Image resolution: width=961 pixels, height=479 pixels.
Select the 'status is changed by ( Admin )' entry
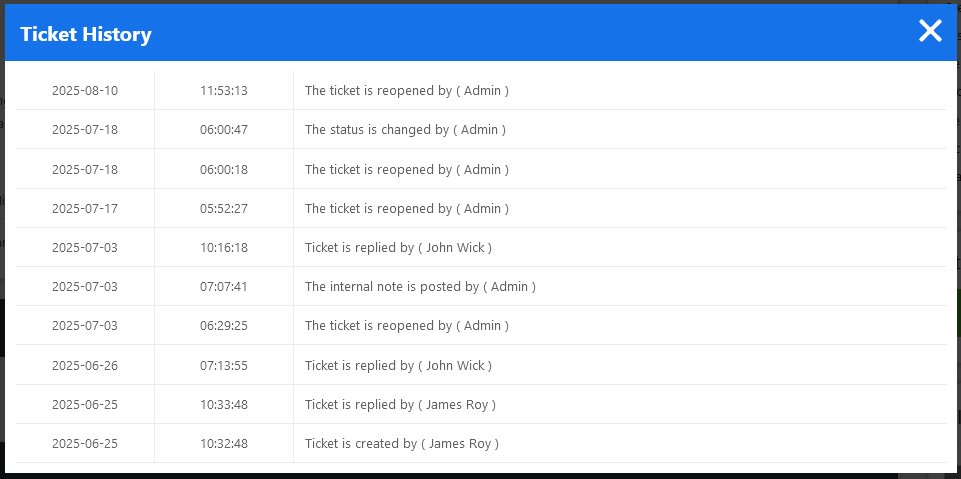point(405,130)
